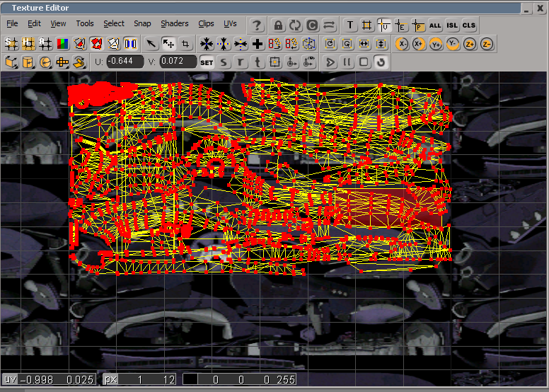The height and width of the screenshot is (392, 549).
Task: Click the horizontal double-arrow flip icon
Action: (364, 44)
